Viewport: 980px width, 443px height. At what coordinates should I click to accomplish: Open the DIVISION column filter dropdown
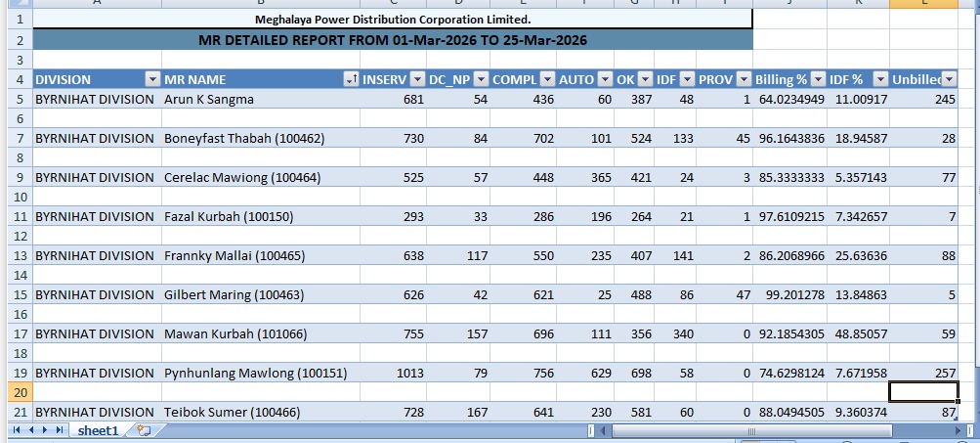152,79
